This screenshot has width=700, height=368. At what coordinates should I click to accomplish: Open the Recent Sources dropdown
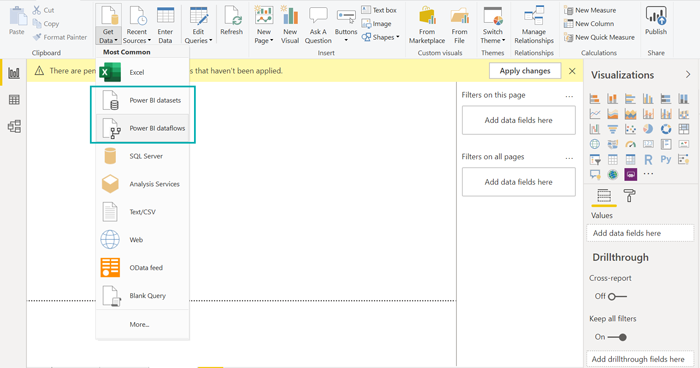137,25
